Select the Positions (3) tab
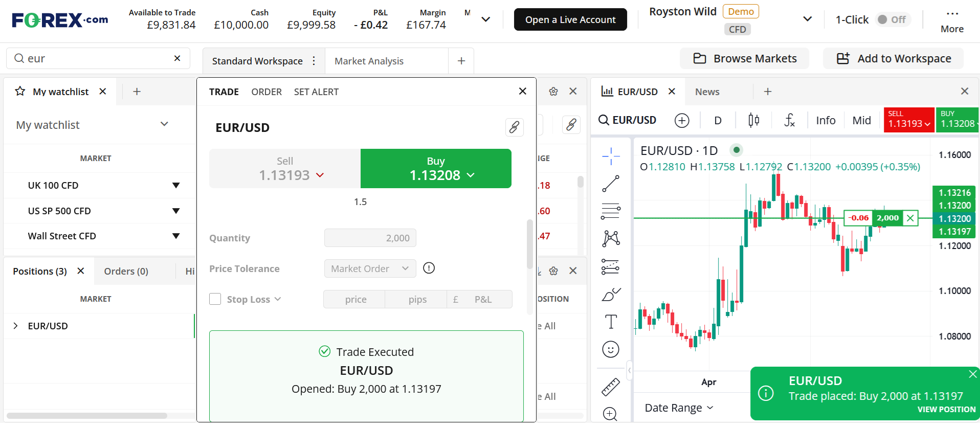This screenshot has height=427, width=980. tap(40, 271)
